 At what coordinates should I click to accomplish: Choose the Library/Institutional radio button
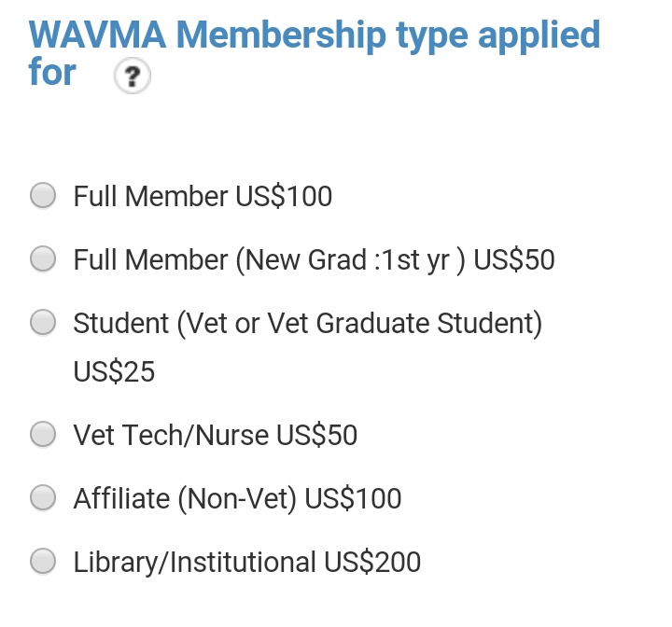43,561
